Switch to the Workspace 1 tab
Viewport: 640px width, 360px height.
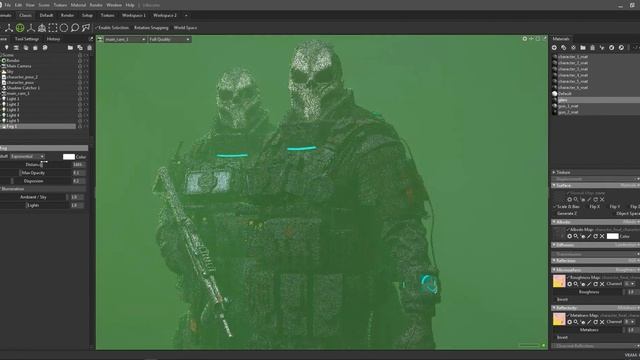[x=133, y=15]
